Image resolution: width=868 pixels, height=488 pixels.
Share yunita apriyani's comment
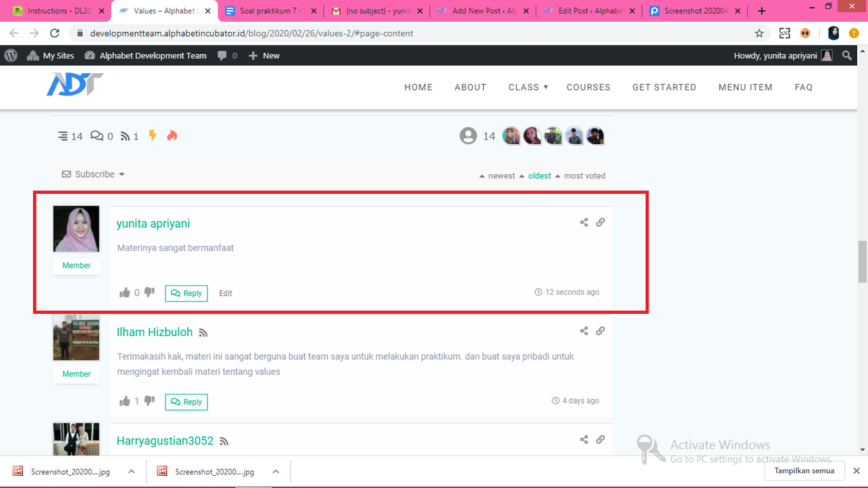pos(584,222)
